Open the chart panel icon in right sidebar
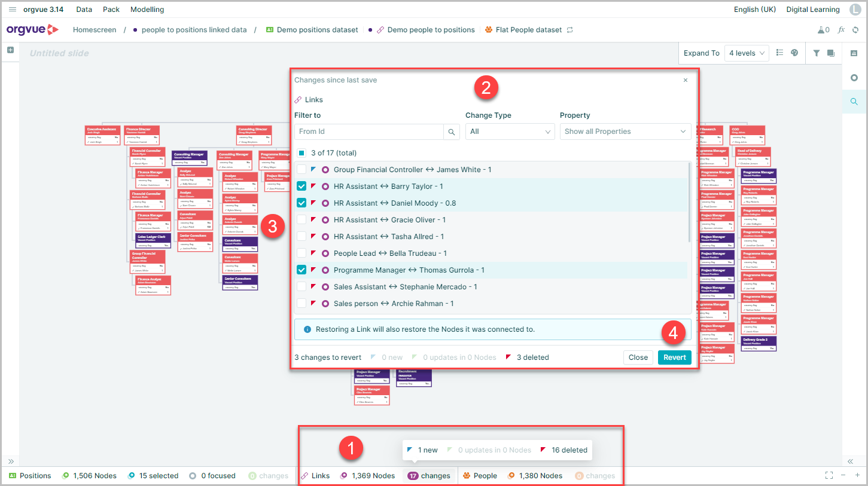Screen dimensions: 868x486 [x=854, y=53]
